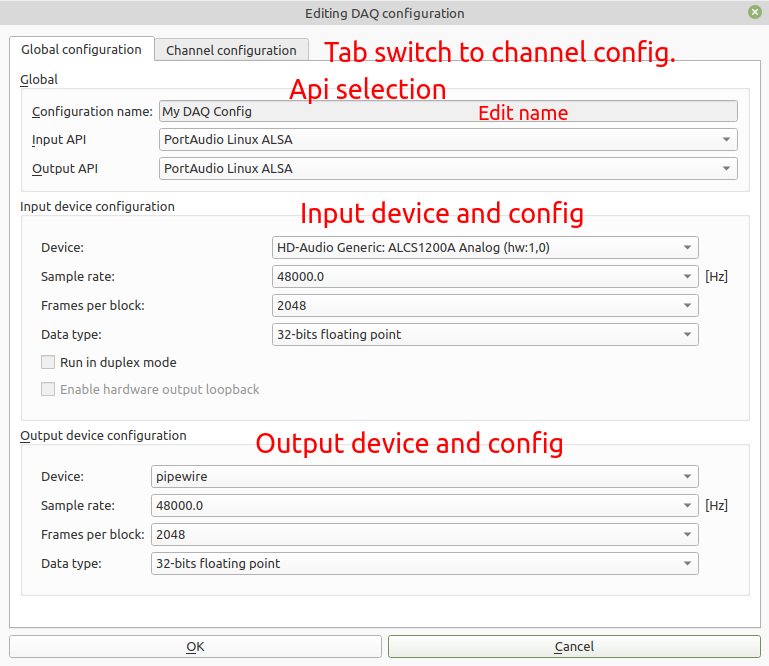Click the [Hz] unit beside output sample rate
The width and height of the screenshot is (769, 666).
coord(717,506)
